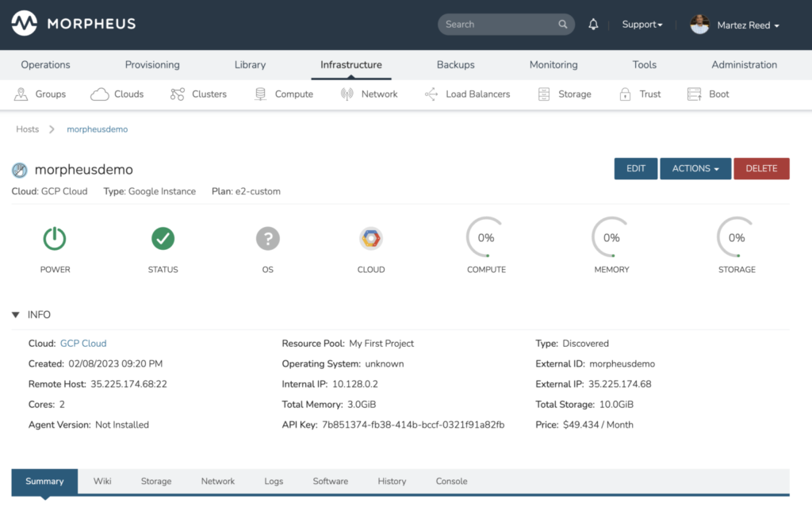Switch to the Software tab
This screenshot has height=515, width=812.
click(331, 482)
